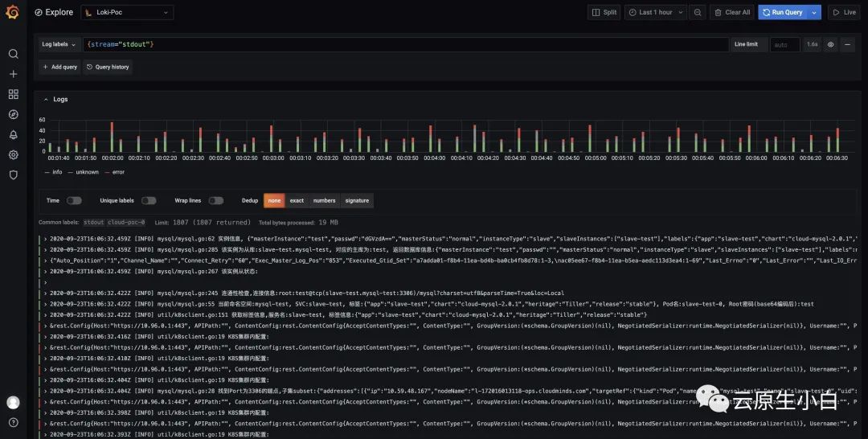
Task: Open the Last 1 hour time picker
Action: coord(656,12)
